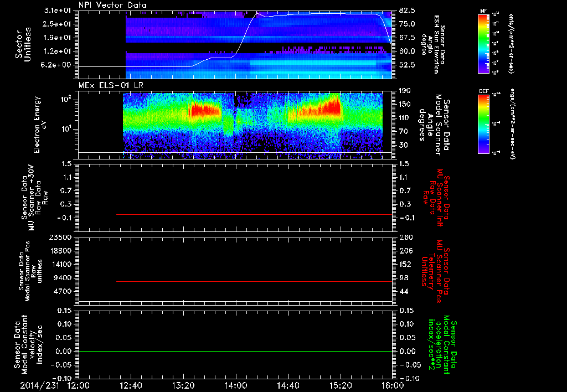Click the 44 telemetry tick label
The height and width of the screenshot is (392, 567).
pos(404,291)
